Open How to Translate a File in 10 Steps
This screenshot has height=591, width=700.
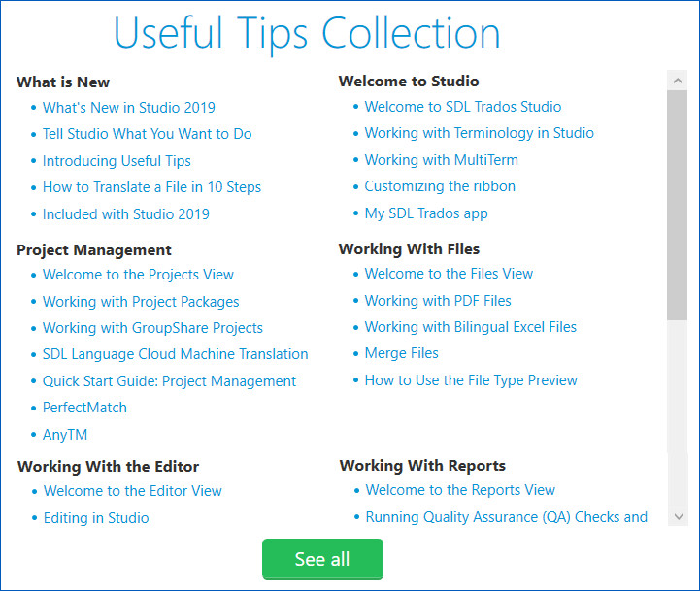(151, 187)
